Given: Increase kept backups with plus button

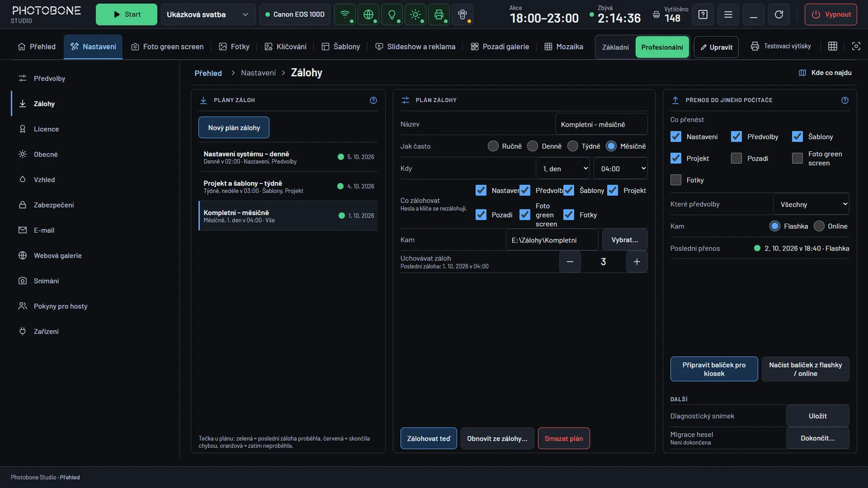Looking at the screenshot, I should [637, 262].
